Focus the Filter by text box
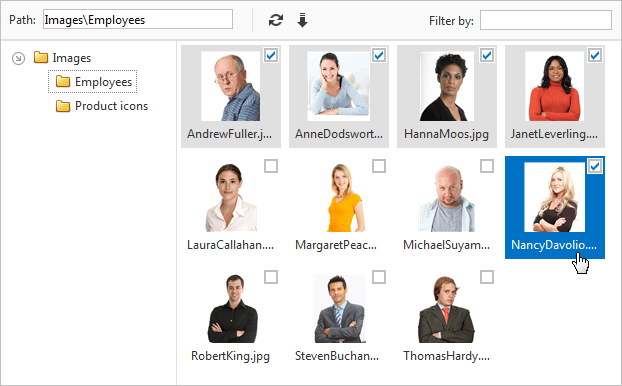 tap(545, 20)
